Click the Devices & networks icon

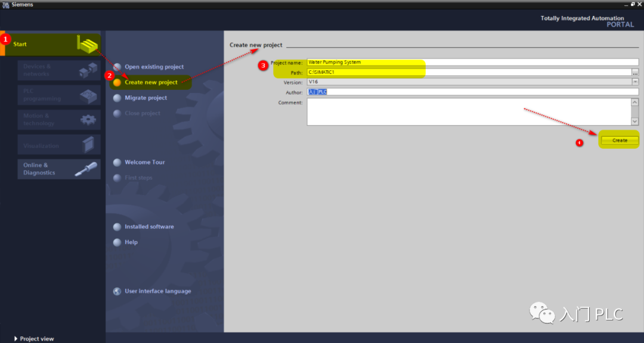88,70
